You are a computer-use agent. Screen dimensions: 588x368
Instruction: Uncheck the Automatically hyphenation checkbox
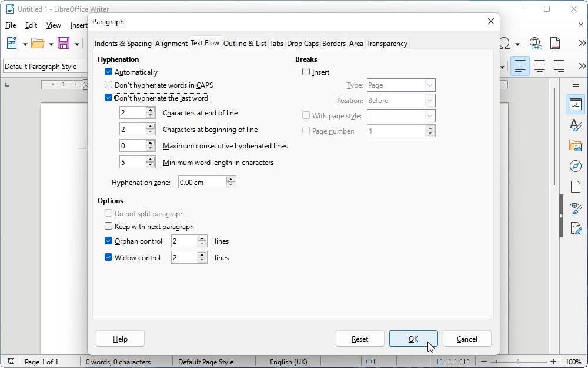108,72
